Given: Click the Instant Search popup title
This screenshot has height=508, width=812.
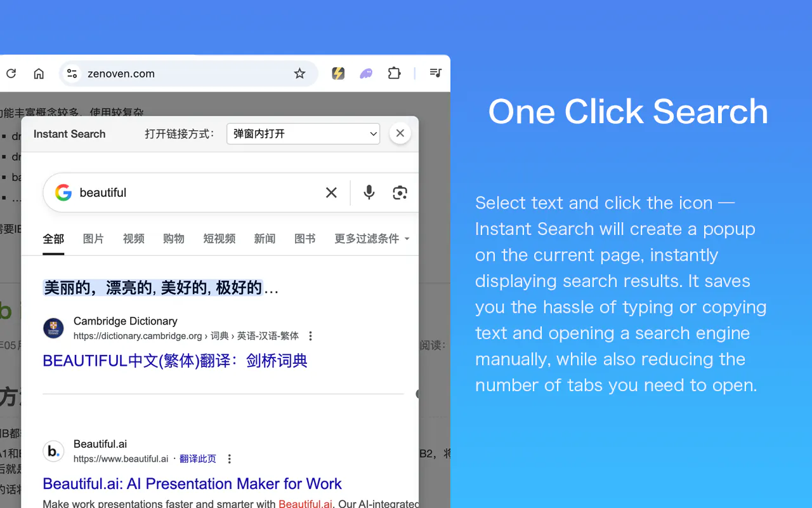Looking at the screenshot, I should (70, 134).
